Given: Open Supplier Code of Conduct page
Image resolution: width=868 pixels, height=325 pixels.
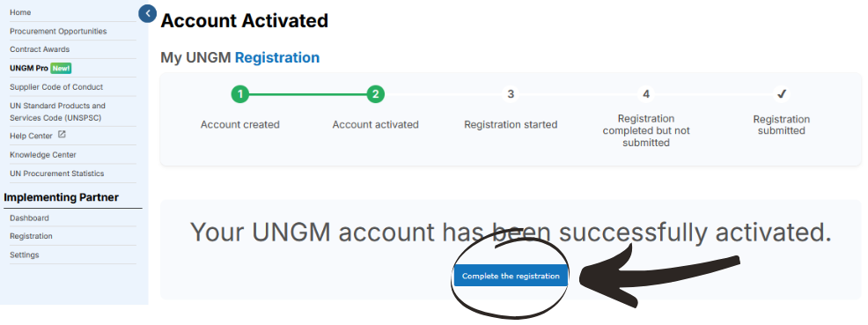Looking at the screenshot, I should coord(56,87).
